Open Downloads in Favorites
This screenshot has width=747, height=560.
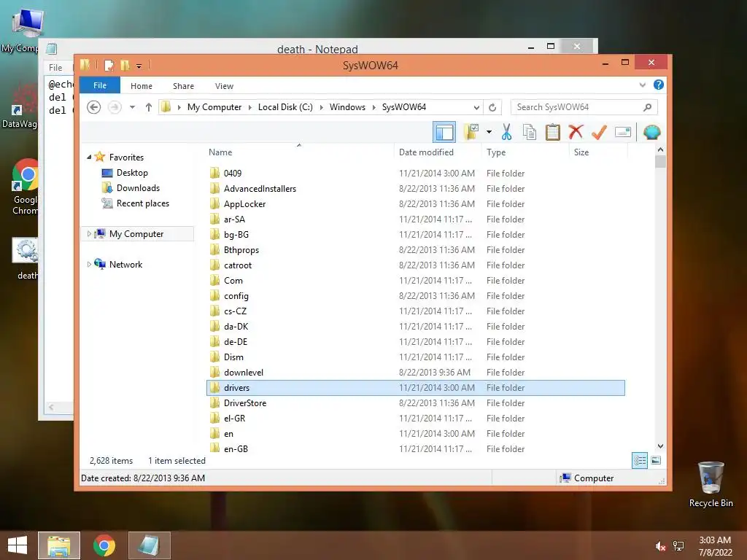[138, 188]
